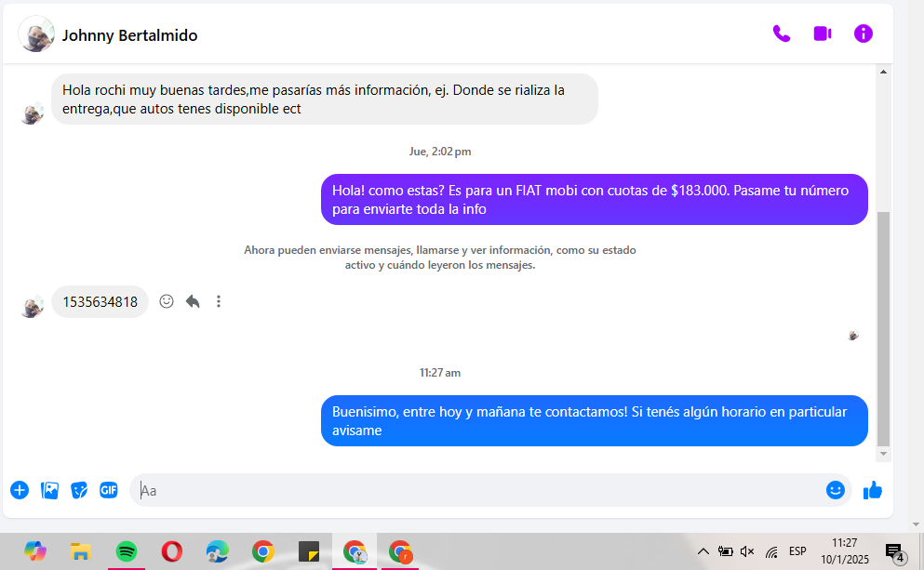Viewport: 924px width, 570px height.
Task: Select the FIAT mobi purple message bubble
Action: pos(594,200)
